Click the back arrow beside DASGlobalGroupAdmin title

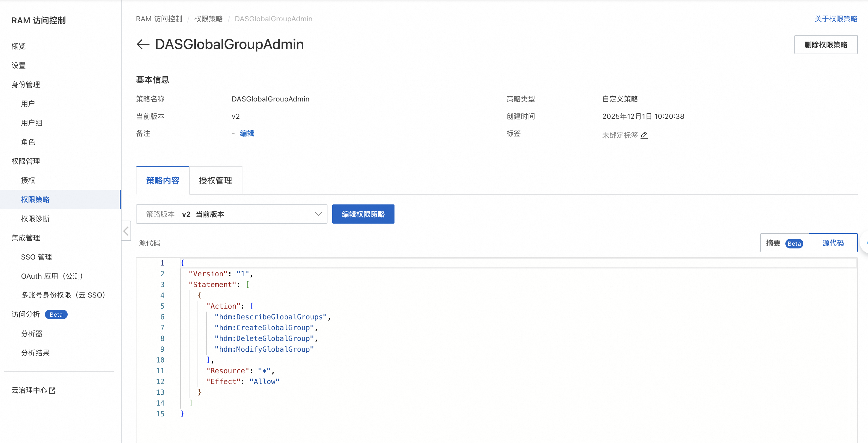point(143,45)
